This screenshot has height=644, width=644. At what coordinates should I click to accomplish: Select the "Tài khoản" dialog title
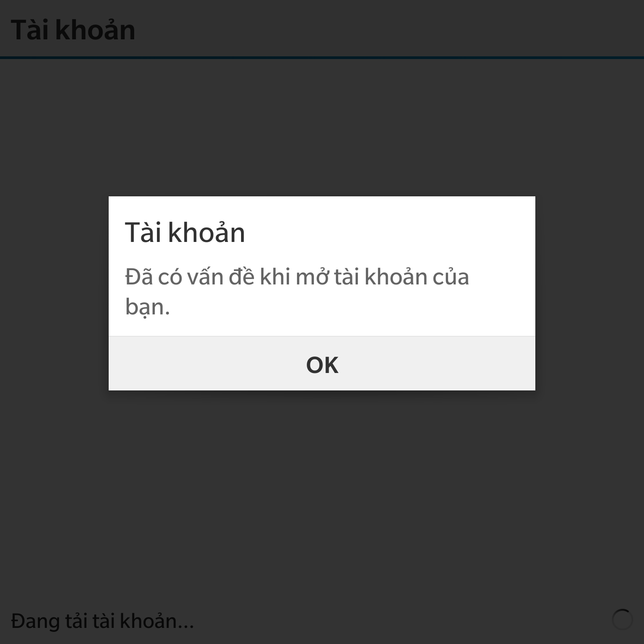click(185, 233)
